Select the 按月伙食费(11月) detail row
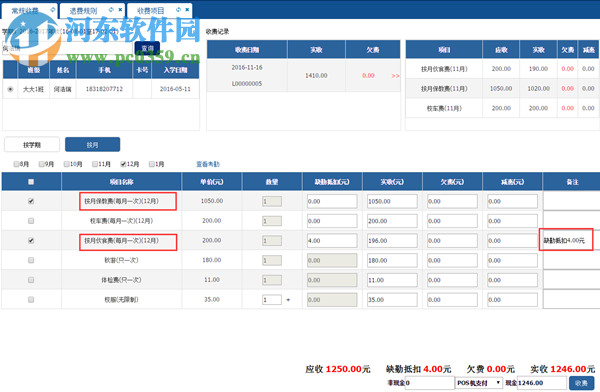This screenshot has width=600, height=392. click(502, 69)
